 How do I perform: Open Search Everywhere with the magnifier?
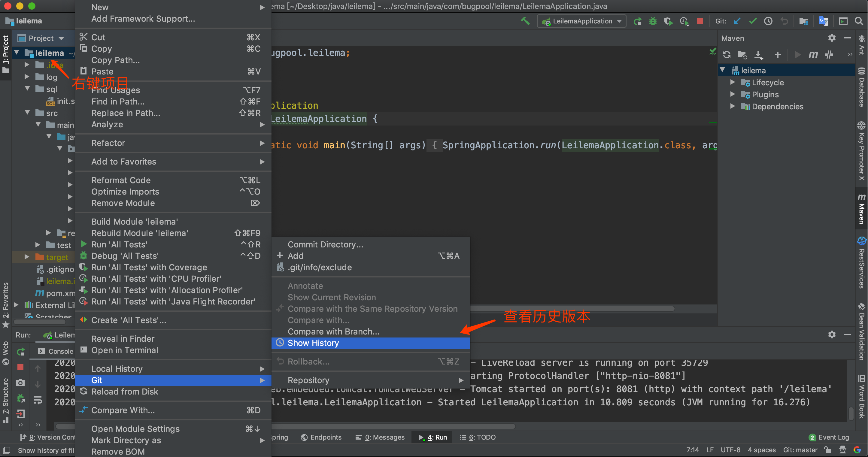[859, 21]
